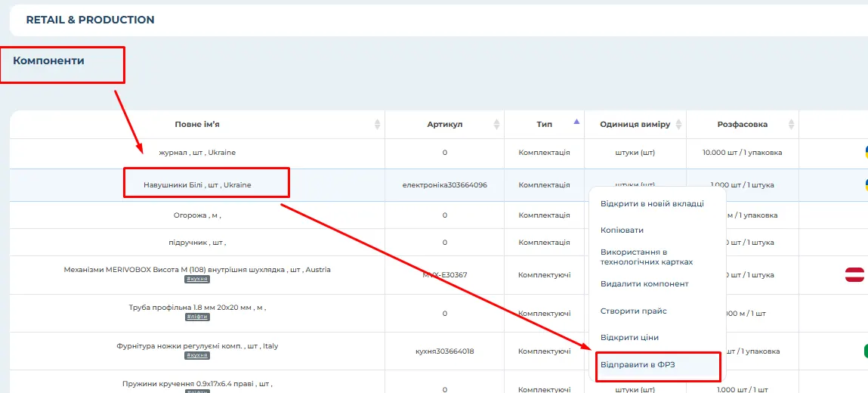Screen dimensions: 868x393
Task: Click the #ліфти tag under Труба профільна
Action: click(197, 317)
